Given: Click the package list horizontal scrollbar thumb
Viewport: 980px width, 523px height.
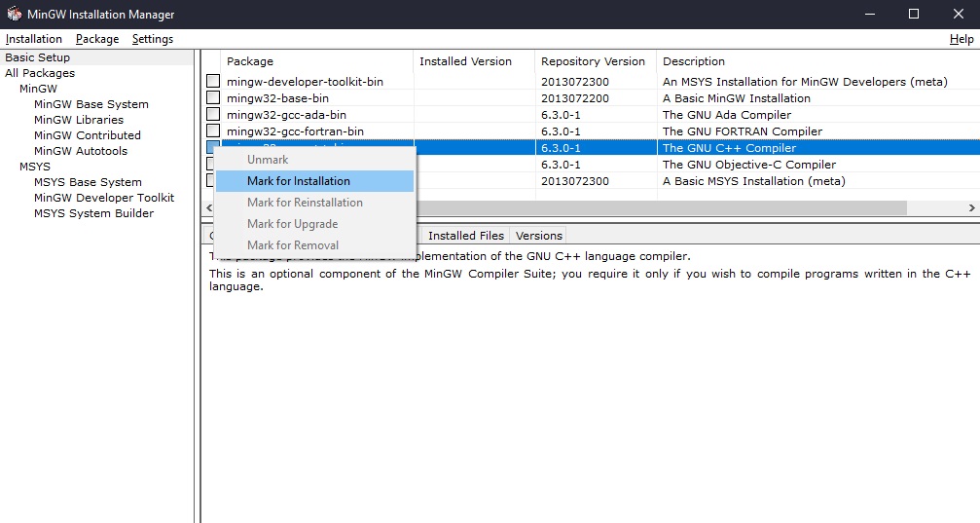Looking at the screenshot, I should click(x=661, y=207).
